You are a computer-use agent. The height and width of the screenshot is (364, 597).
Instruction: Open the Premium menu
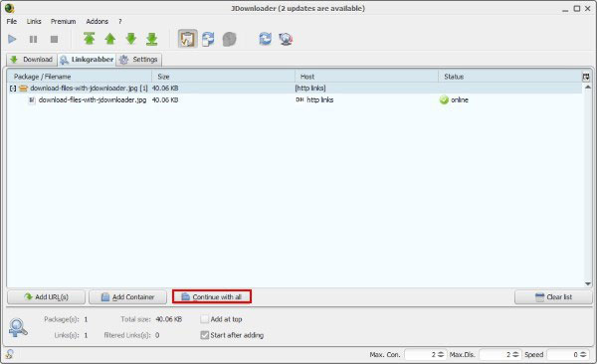coord(64,21)
